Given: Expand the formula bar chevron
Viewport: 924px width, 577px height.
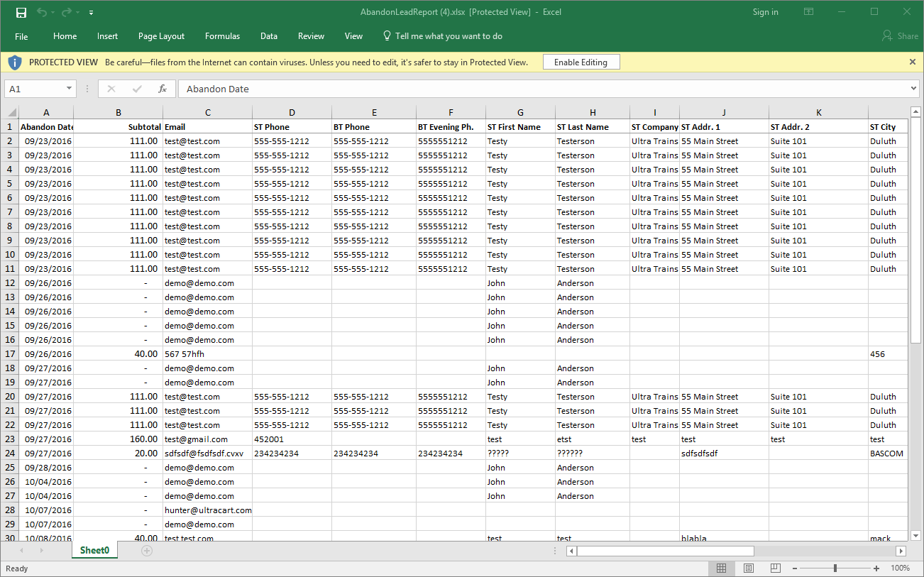Looking at the screenshot, I should [914, 89].
